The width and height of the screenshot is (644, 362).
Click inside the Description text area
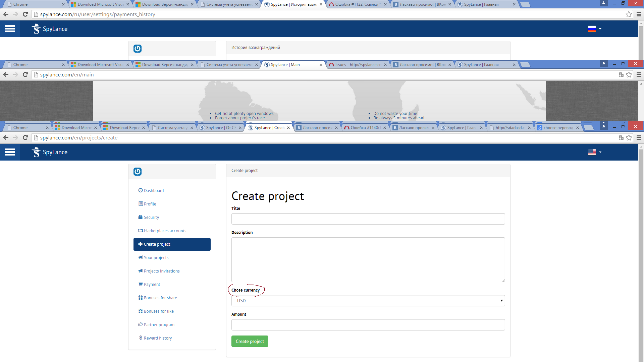point(368,260)
